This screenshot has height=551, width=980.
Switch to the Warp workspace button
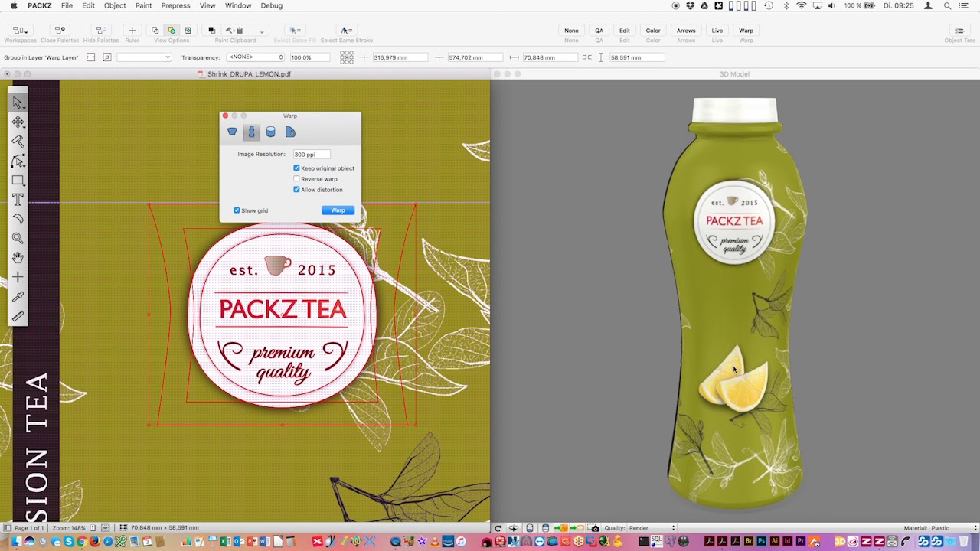[x=746, y=31]
